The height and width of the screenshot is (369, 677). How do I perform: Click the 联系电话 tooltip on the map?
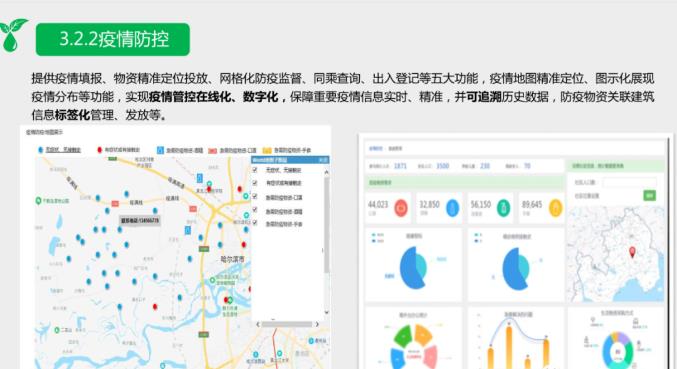point(140,221)
